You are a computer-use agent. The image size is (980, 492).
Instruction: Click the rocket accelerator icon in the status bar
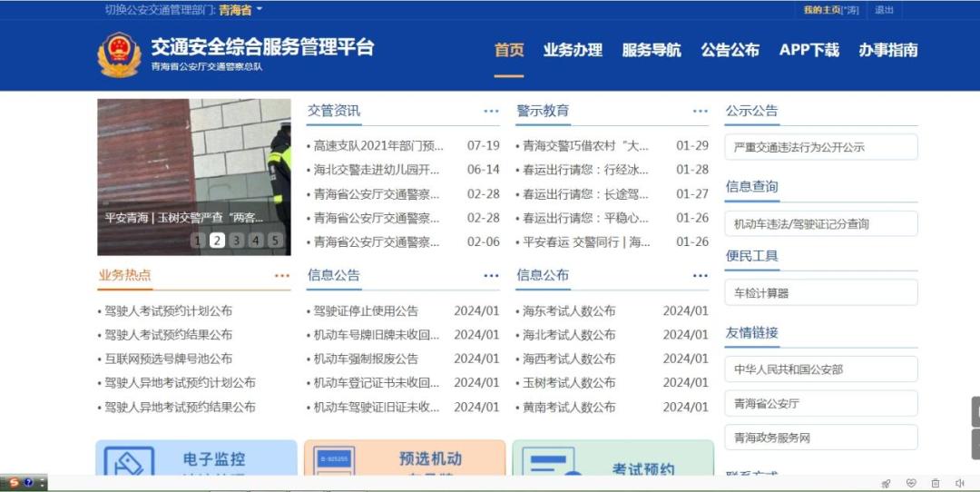click(886, 483)
